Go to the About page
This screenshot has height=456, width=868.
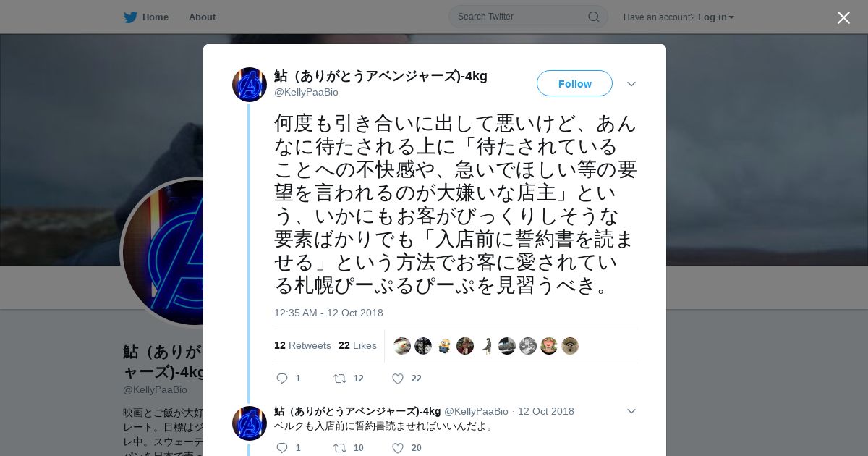coord(202,17)
